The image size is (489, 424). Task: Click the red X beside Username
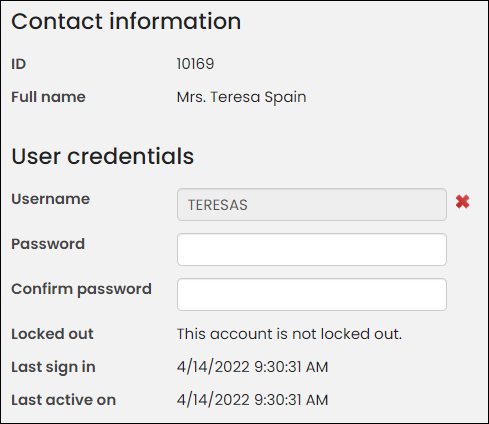coord(463,202)
